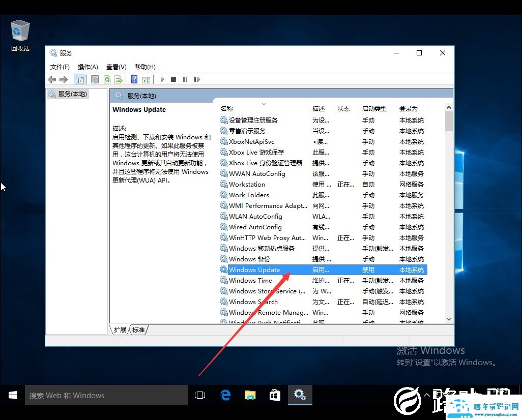Open the 操作(A) menu
The height and width of the screenshot is (420, 522).
click(x=88, y=67)
